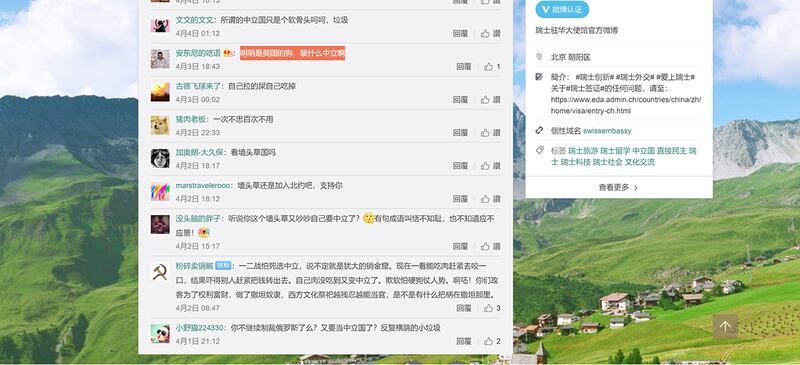Click the chain link icon beside 个性域名

[x=539, y=131]
